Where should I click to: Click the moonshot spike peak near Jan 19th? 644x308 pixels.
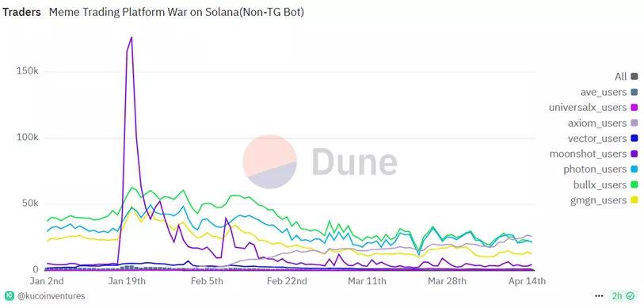131,37
